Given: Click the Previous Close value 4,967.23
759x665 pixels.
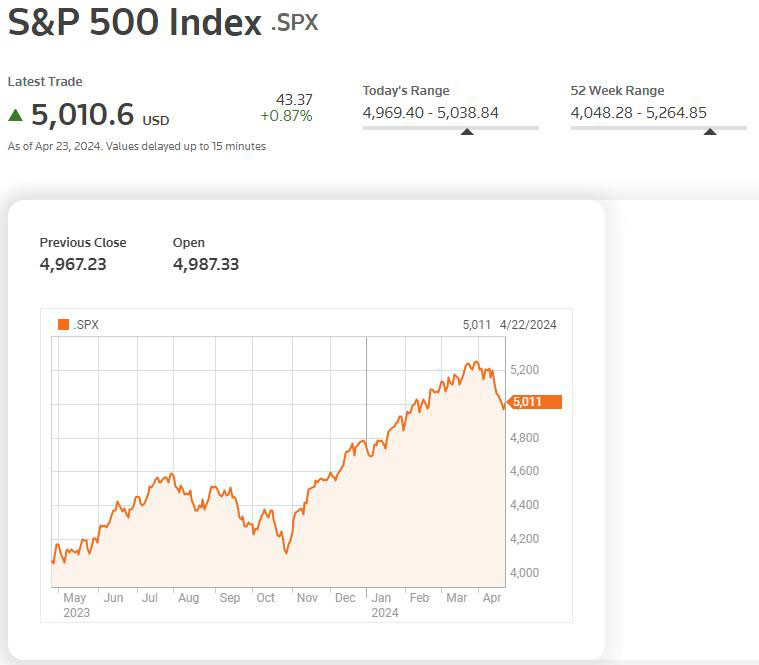Looking at the screenshot, I should [x=73, y=264].
